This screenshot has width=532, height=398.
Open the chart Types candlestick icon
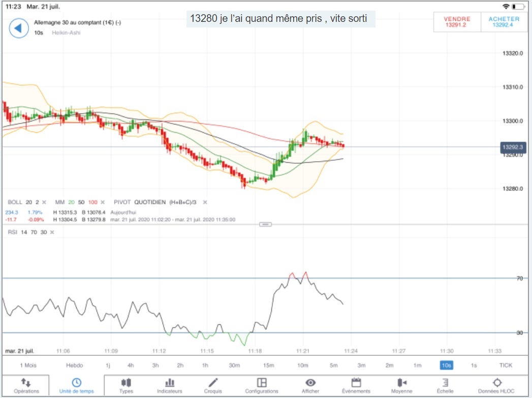(x=126, y=382)
